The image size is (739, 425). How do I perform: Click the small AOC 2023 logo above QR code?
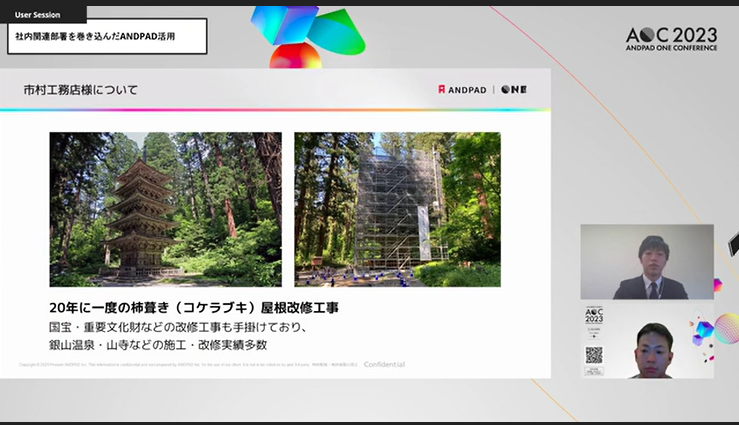point(594,316)
